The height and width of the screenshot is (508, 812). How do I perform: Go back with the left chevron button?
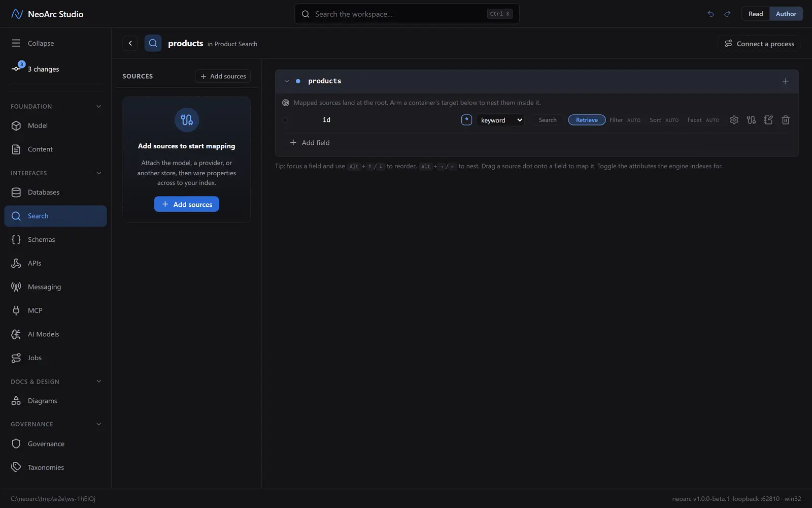click(130, 43)
